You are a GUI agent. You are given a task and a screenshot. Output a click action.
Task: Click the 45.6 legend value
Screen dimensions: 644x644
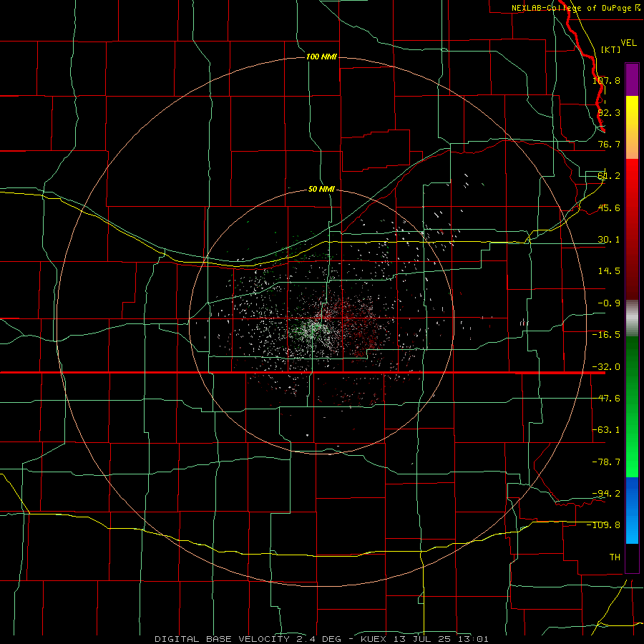[x=609, y=208]
